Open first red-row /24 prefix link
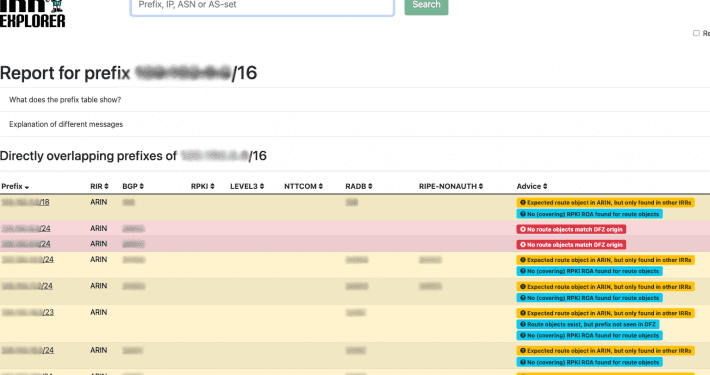Viewport: 710px width, 375px height. [x=26, y=228]
